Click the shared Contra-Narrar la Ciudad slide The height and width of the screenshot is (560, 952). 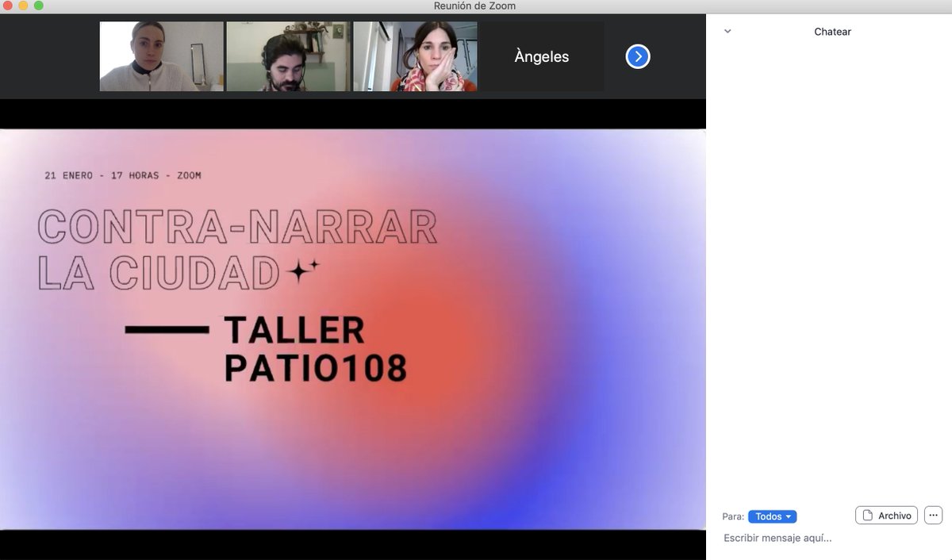(x=352, y=329)
